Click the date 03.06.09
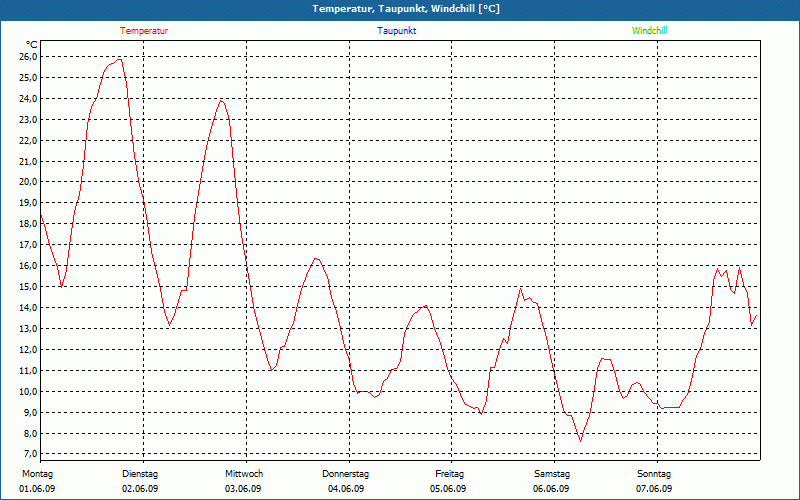This screenshot has height=500, width=800. click(243, 489)
